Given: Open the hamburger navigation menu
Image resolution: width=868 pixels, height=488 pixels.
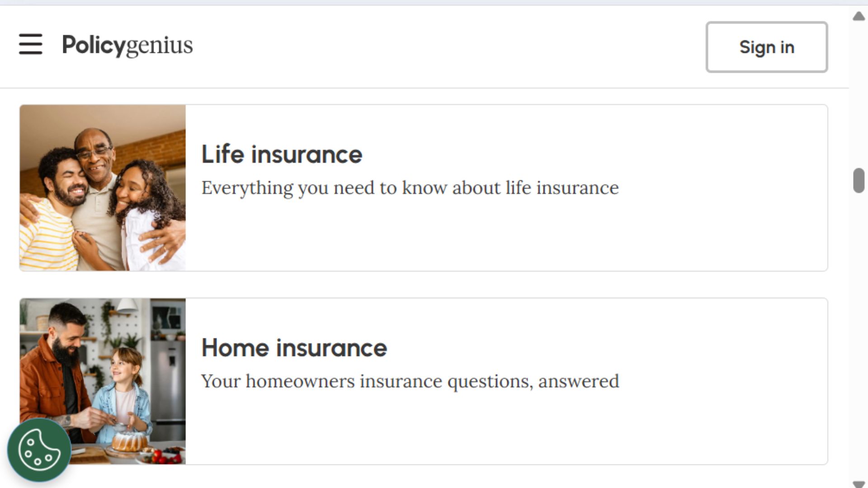Looking at the screenshot, I should point(30,44).
